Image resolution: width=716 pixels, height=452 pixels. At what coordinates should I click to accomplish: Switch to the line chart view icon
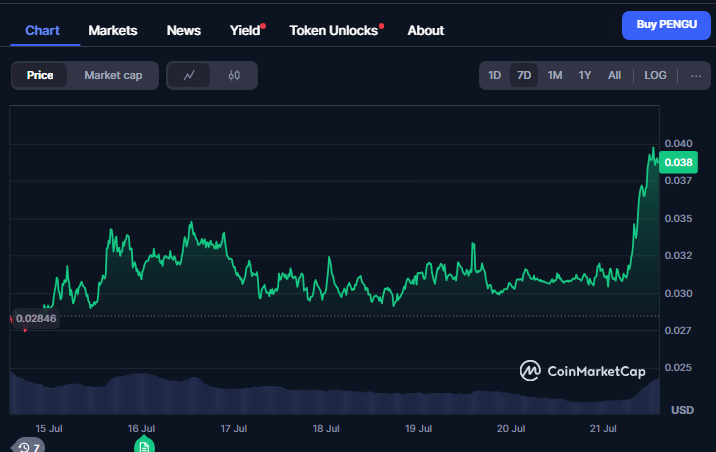189,75
